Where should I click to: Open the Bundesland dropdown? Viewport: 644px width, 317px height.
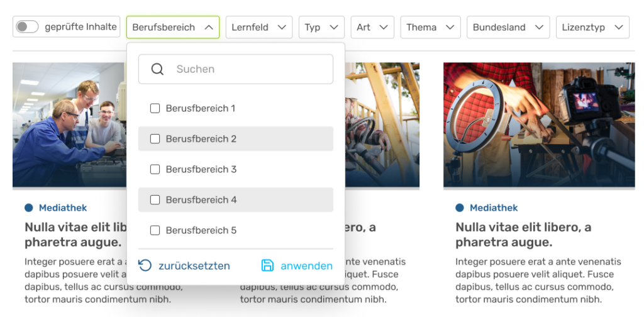(x=505, y=27)
